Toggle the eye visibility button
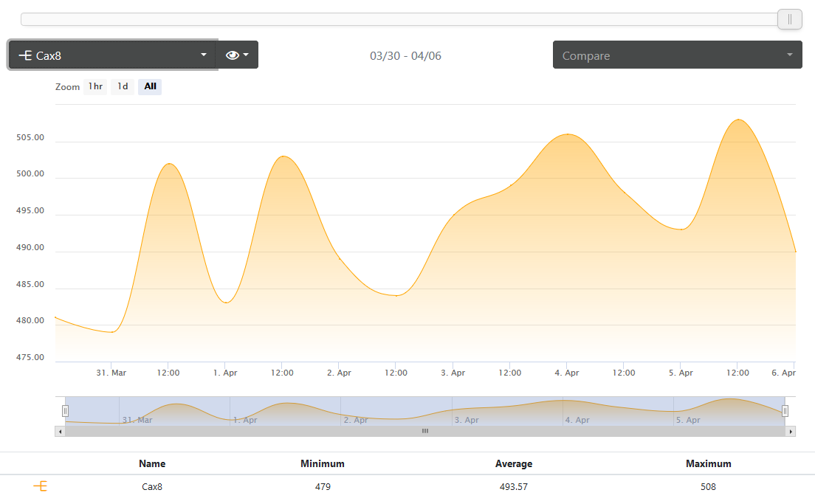The image size is (815, 504). point(237,55)
